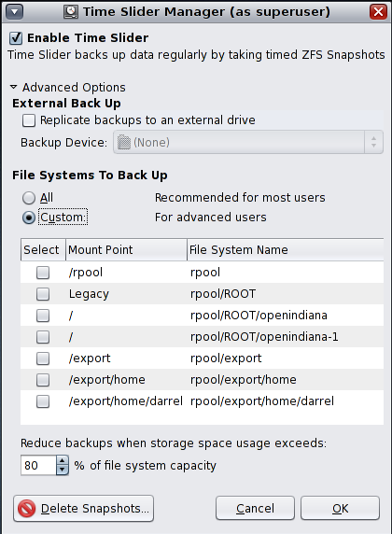Uncheck Enable Time Slider checkbox
The width and height of the screenshot is (392, 534).
(x=16, y=37)
